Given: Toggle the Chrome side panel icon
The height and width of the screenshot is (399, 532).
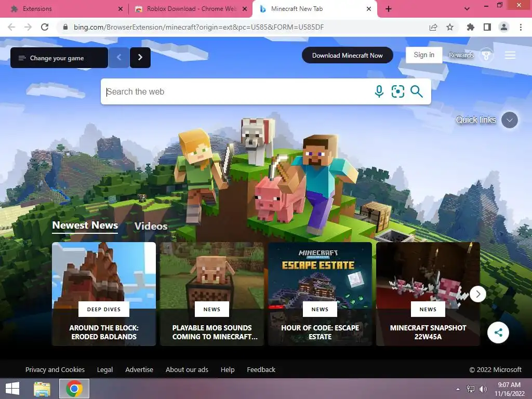Looking at the screenshot, I should tap(487, 27).
